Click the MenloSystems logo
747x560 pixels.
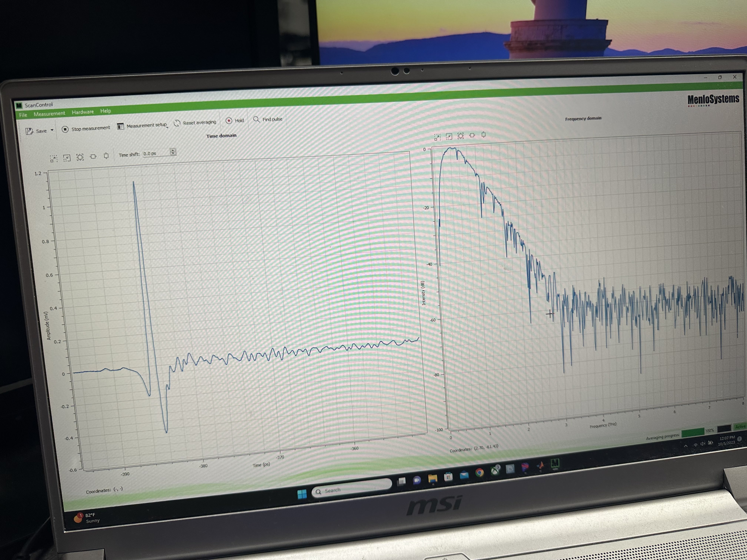(713, 100)
